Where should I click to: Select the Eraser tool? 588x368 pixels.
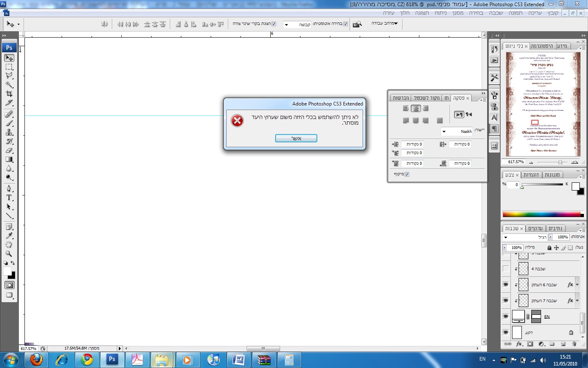[x=9, y=150]
